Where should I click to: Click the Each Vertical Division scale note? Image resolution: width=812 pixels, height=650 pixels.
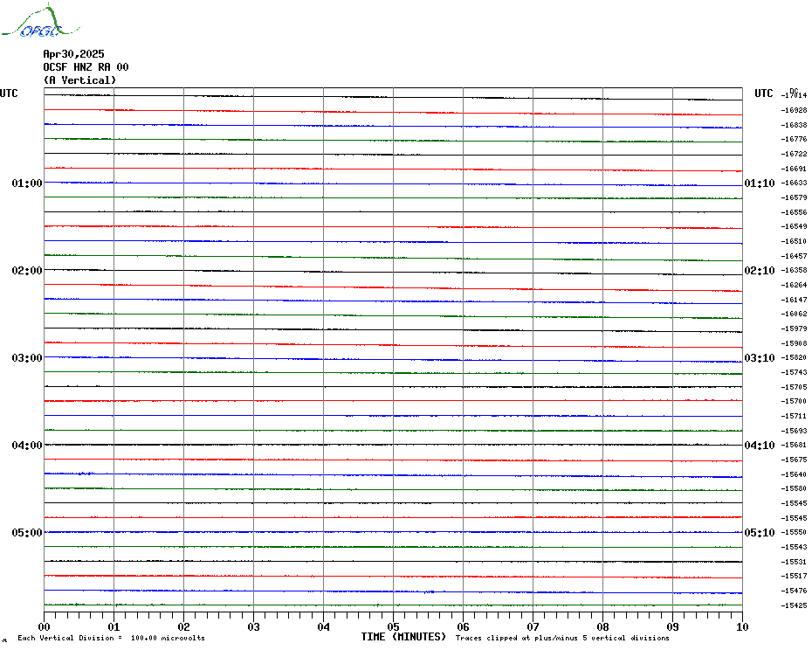(x=112, y=638)
